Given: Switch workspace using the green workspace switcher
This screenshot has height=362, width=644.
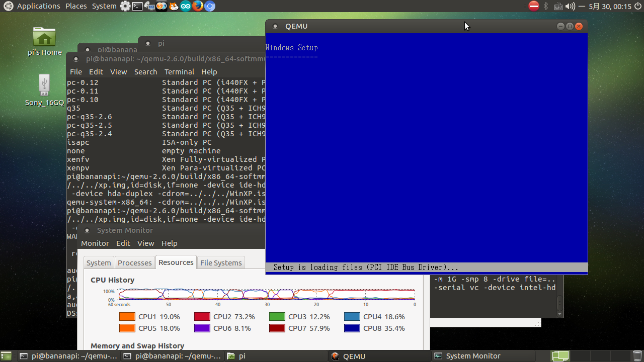Looking at the screenshot, I should click(x=560, y=356).
